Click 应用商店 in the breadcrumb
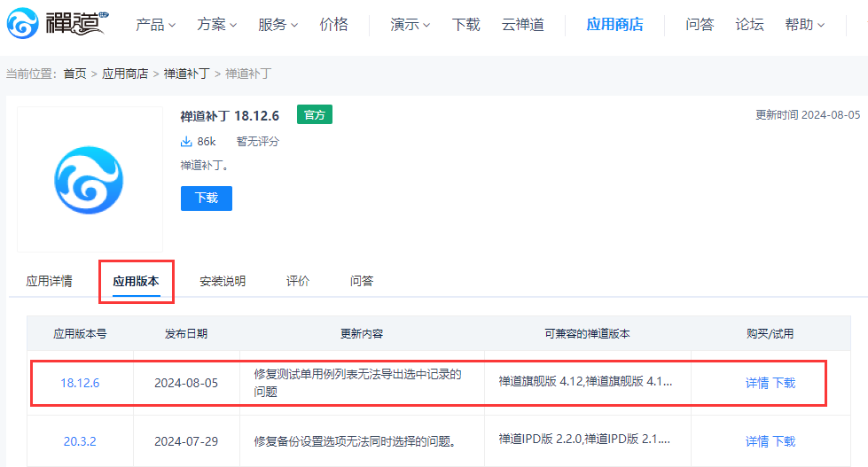Image resolution: width=868 pixels, height=467 pixels. coord(125,74)
